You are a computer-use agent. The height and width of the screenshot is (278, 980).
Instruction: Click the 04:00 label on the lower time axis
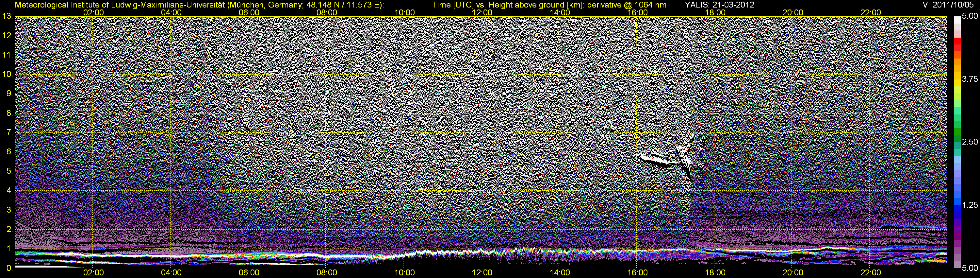click(171, 273)
